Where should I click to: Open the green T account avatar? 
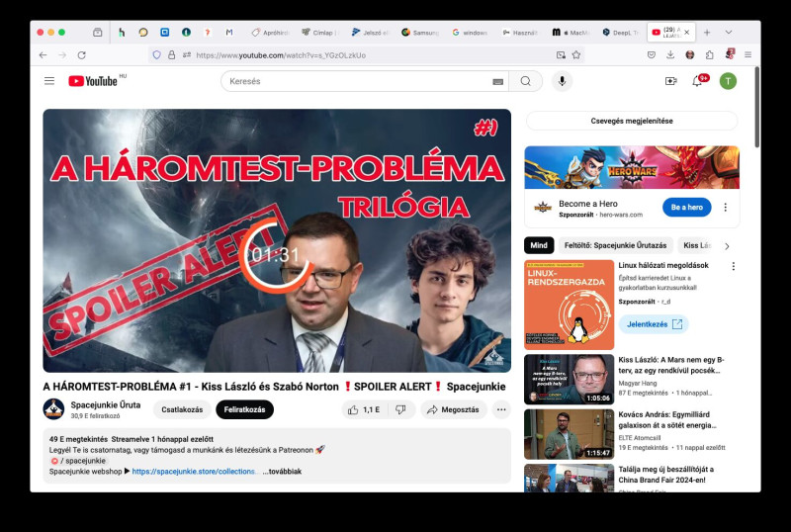click(x=728, y=81)
